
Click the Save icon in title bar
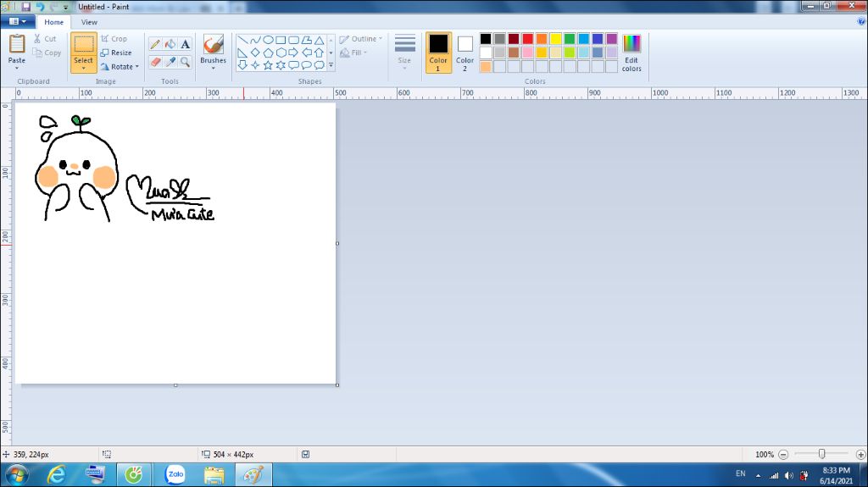[x=26, y=7]
